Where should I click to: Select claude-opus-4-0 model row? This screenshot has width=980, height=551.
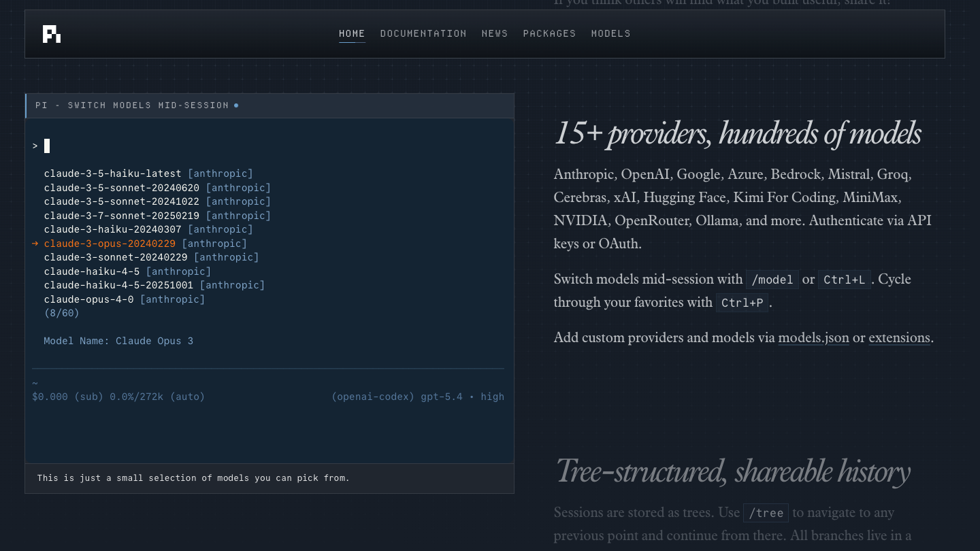point(125,299)
